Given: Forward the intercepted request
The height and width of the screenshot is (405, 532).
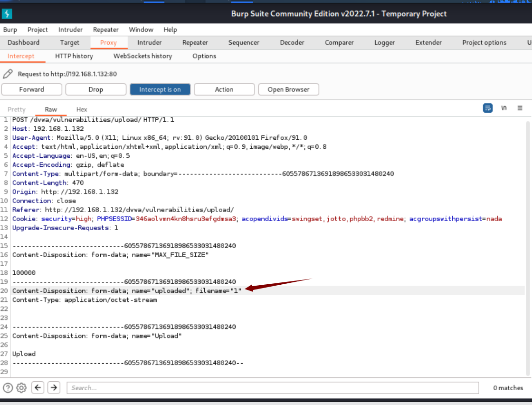Looking at the screenshot, I should click(31, 89).
